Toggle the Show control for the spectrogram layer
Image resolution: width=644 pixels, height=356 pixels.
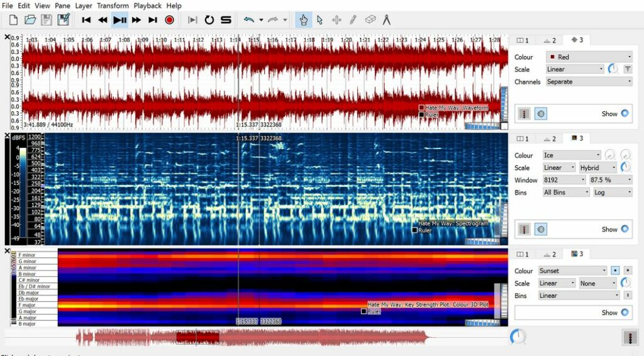[625, 229]
